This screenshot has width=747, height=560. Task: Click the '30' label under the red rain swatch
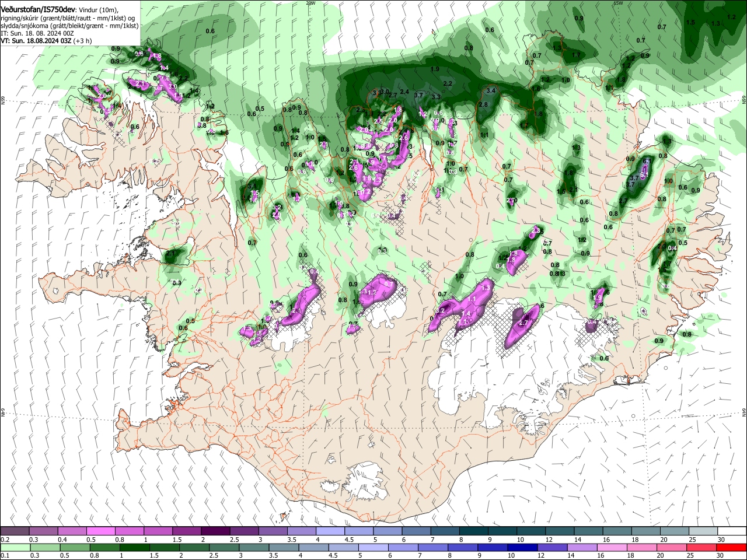click(720, 555)
